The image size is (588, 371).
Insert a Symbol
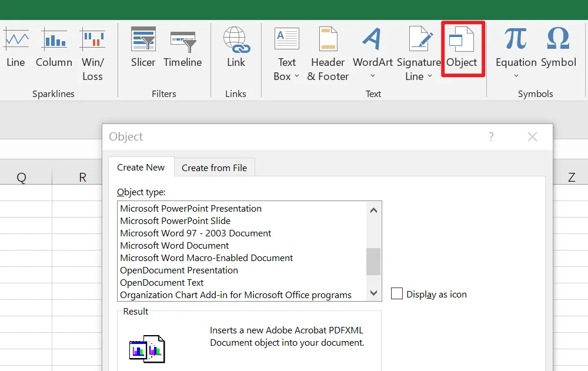tap(559, 48)
